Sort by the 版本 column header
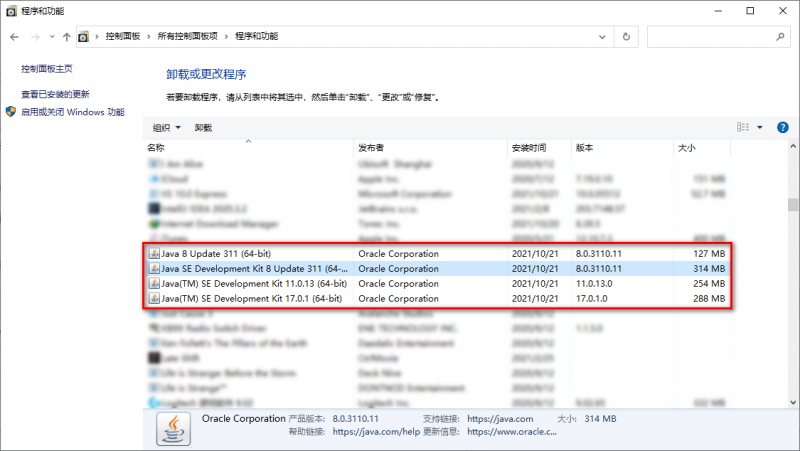 click(x=622, y=147)
